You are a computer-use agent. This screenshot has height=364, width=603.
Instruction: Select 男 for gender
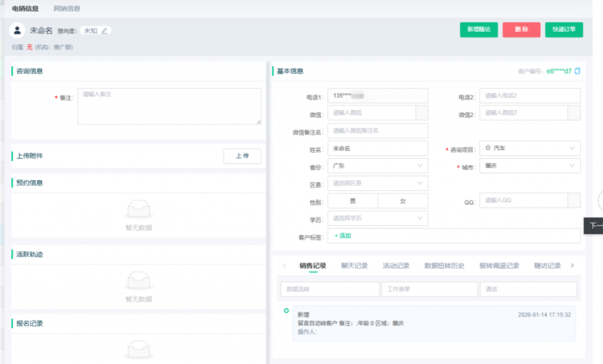(x=353, y=201)
